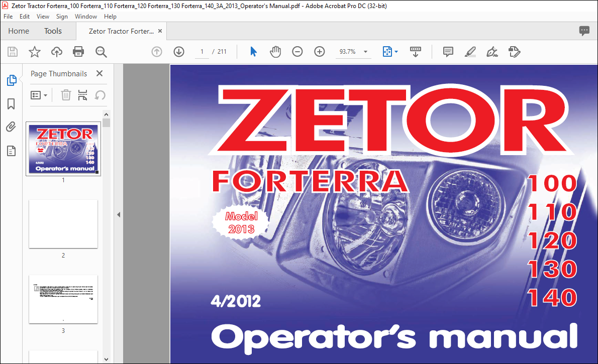Open chat/notifications speech bubble icon

point(584,31)
